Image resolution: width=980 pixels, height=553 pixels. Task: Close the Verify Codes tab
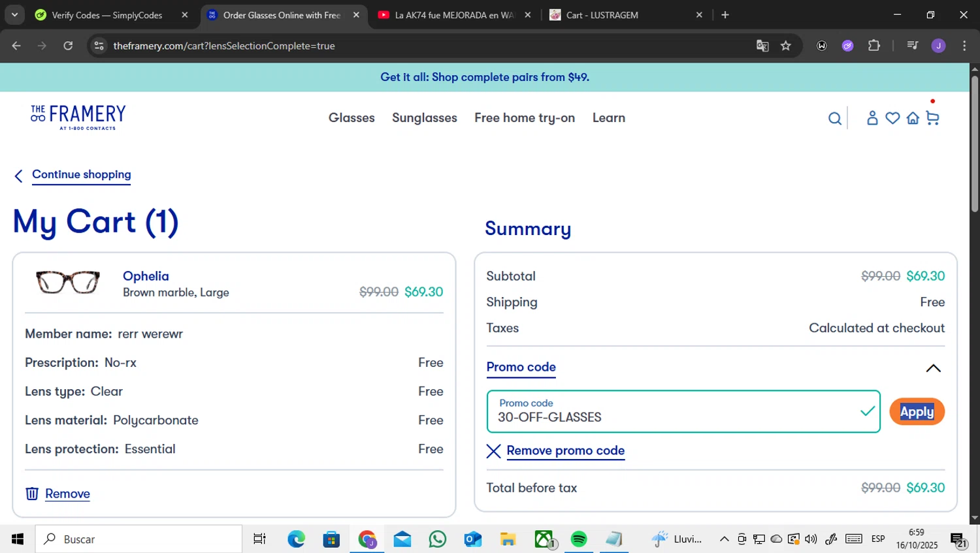pyautogui.click(x=185, y=15)
